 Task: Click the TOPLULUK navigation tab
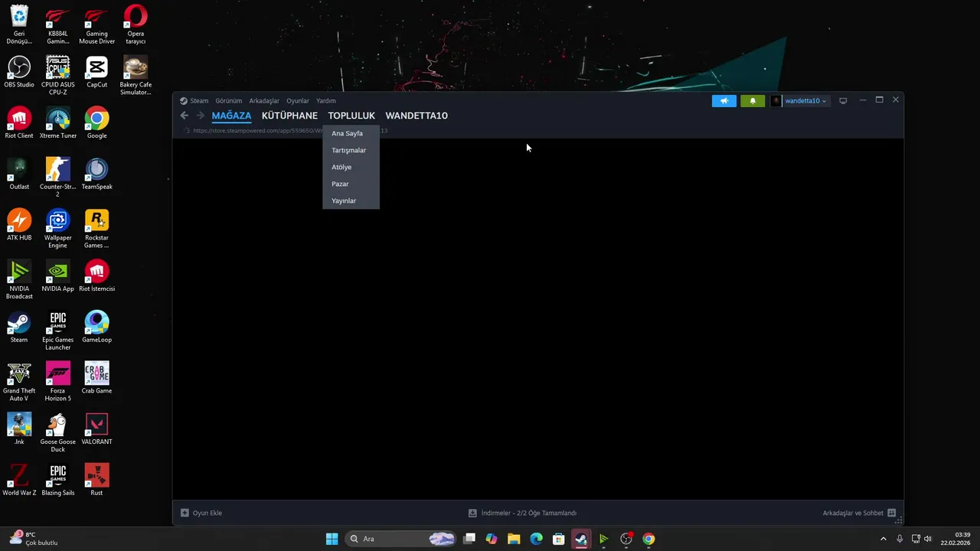pyautogui.click(x=351, y=116)
